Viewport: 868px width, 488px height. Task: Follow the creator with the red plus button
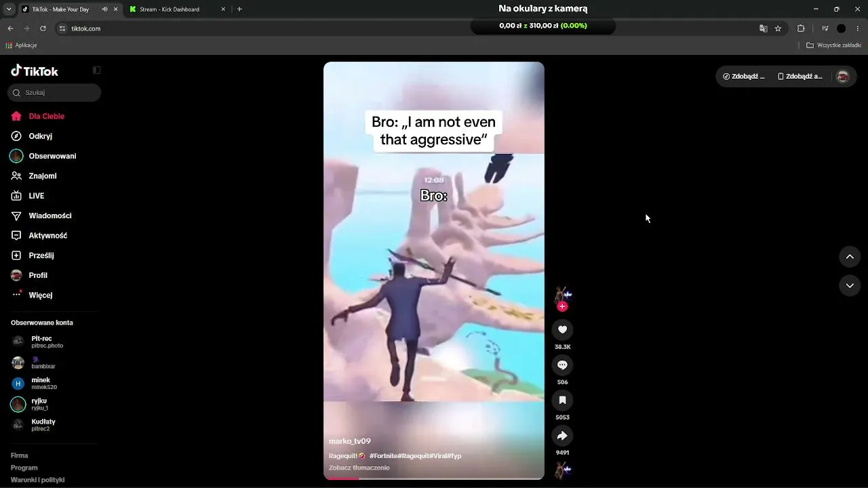[562, 307]
